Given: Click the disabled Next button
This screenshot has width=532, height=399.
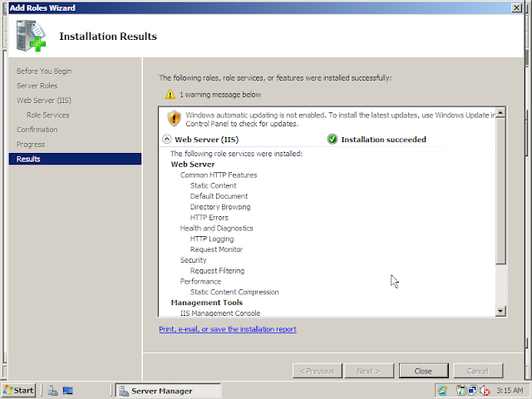Looking at the screenshot, I should [369, 371].
